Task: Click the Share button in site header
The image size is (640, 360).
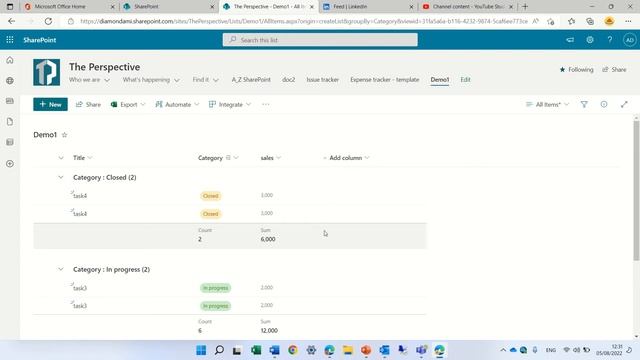Action: 614,70
